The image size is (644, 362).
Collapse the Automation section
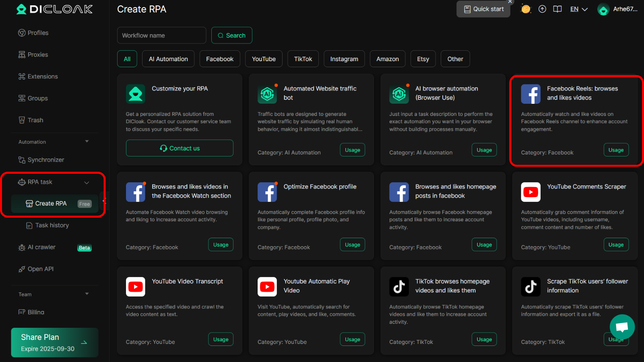coord(87,142)
